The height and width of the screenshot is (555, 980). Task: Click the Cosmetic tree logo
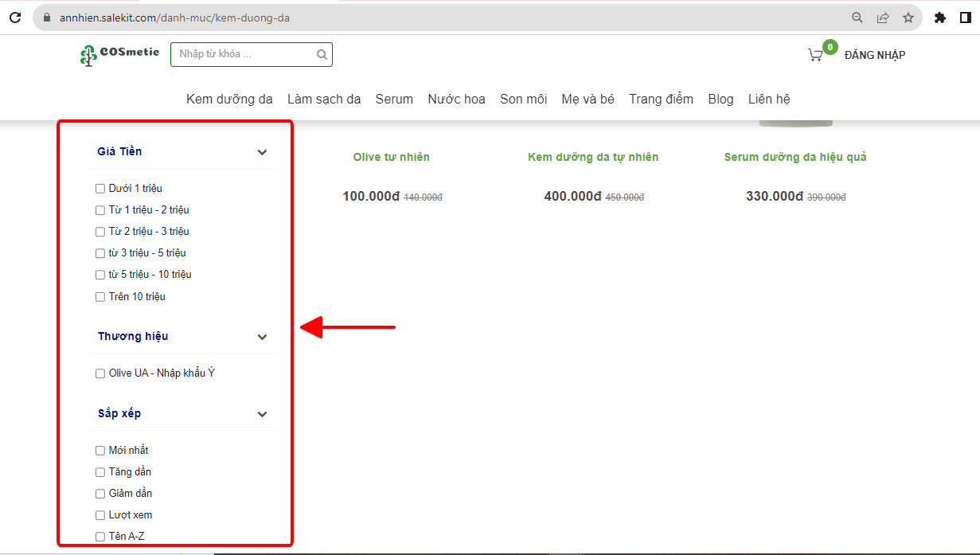pyautogui.click(x=119, y=54)
